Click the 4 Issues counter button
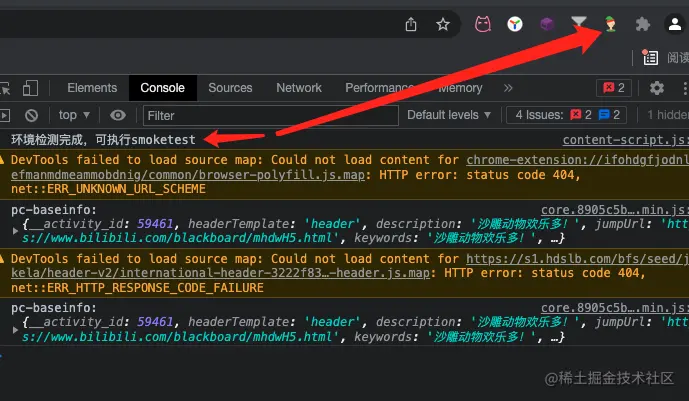689x401 pixels. [x=566, y=115]
